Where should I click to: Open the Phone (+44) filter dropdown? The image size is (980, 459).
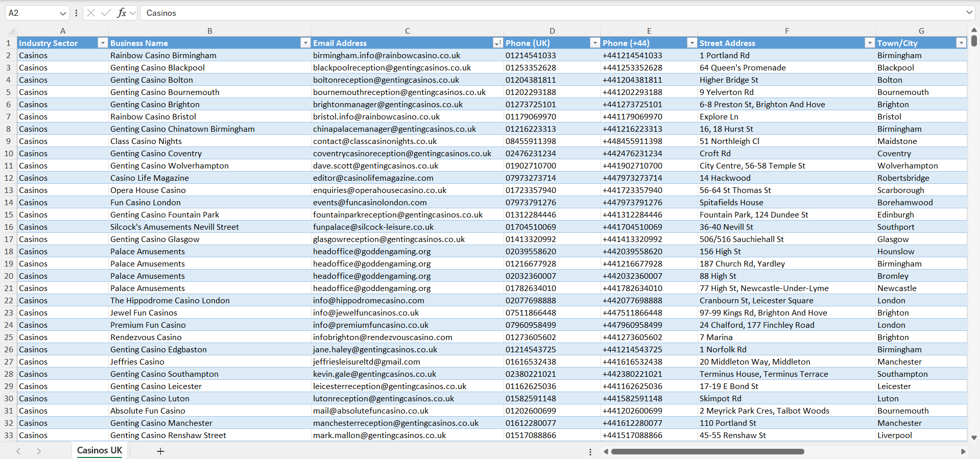pos(692,43)
